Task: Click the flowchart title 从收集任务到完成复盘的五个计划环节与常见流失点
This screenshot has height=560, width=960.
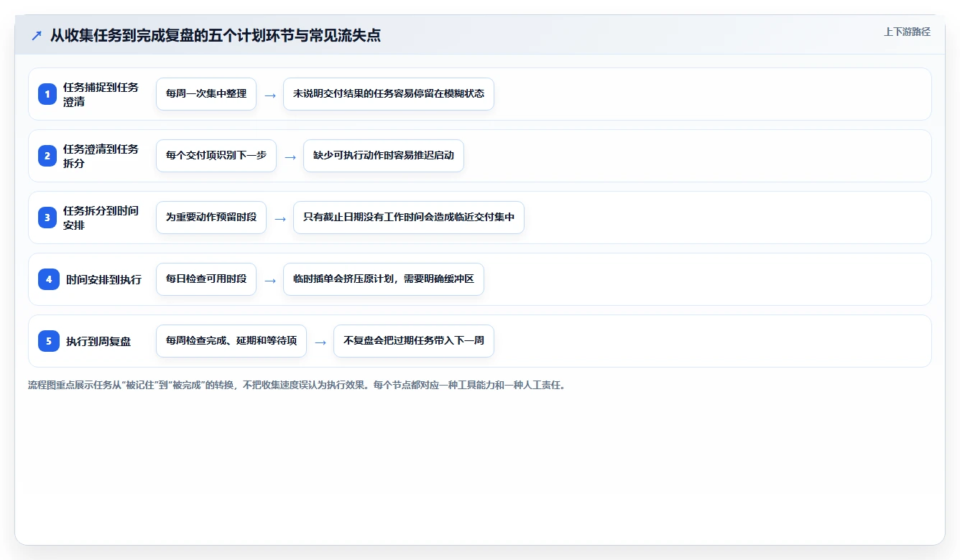Action: [216, 35]
